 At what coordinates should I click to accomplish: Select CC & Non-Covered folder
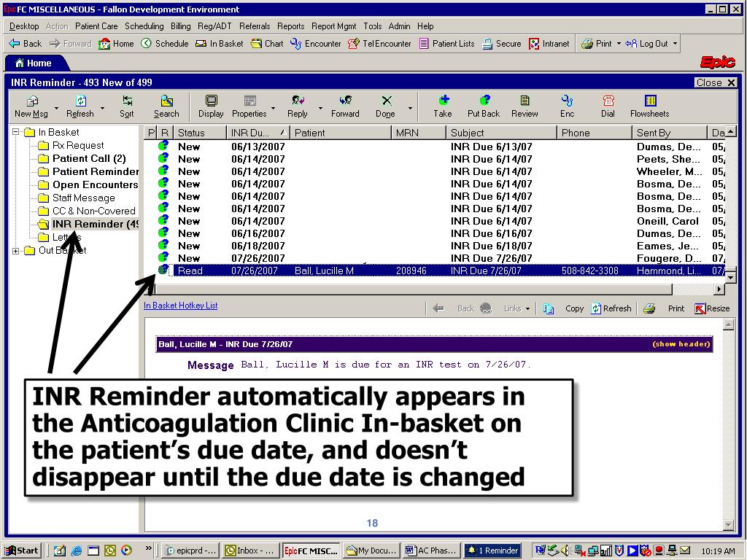click(94, 211)
